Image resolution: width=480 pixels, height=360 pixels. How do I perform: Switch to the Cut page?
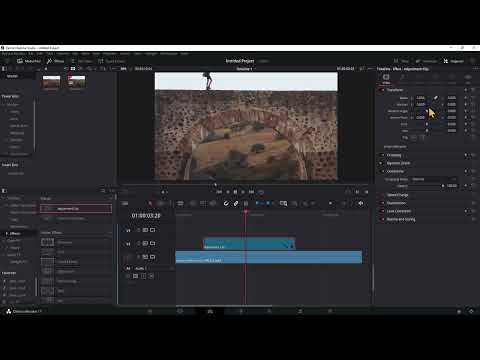[x=180, y=311]
